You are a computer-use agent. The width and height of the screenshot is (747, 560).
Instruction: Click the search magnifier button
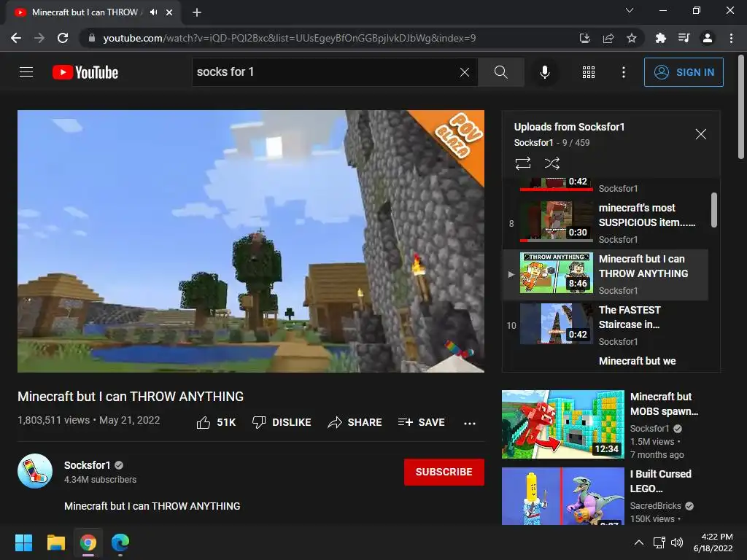500,72
